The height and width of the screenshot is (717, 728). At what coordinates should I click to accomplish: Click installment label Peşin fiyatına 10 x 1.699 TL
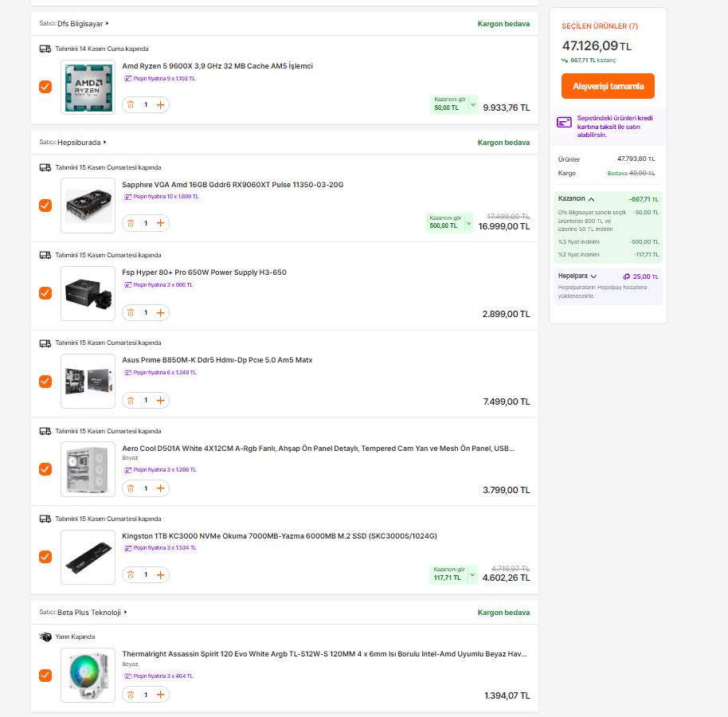click(162, 197)
